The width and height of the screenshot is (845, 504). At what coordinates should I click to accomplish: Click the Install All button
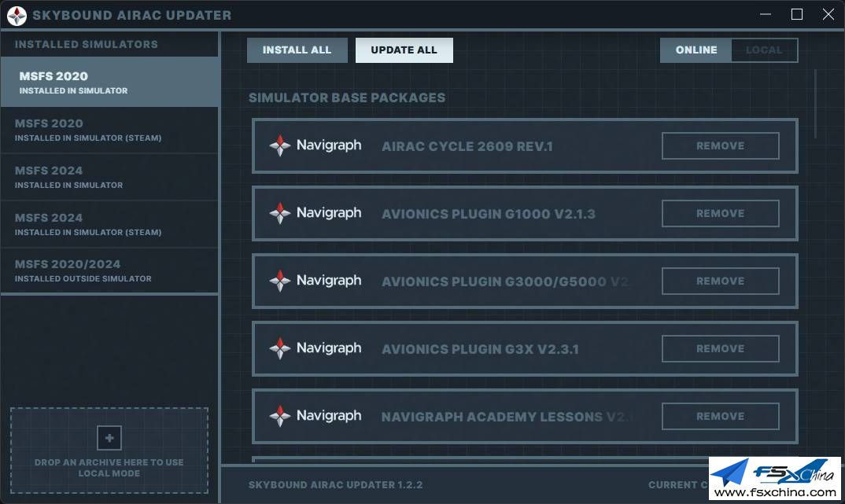297,50
